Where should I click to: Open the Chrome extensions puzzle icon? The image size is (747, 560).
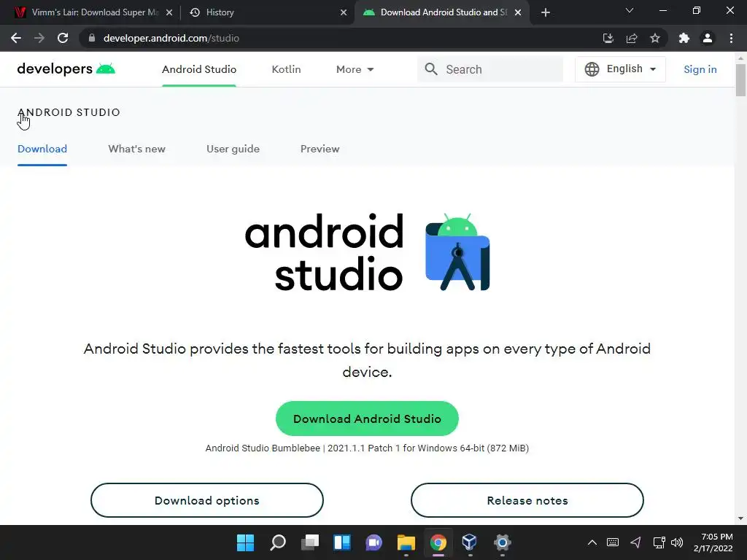click(x=684, y=38)
